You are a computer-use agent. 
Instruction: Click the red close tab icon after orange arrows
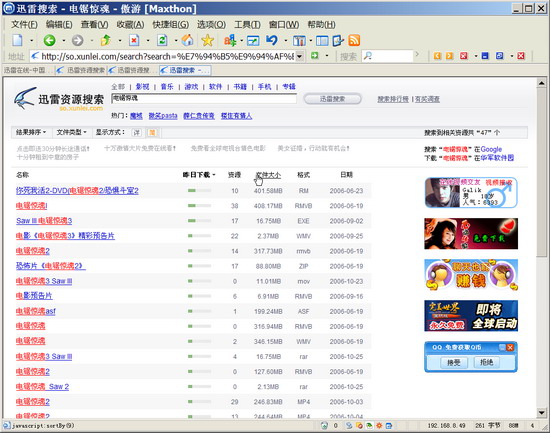[464, 56]
